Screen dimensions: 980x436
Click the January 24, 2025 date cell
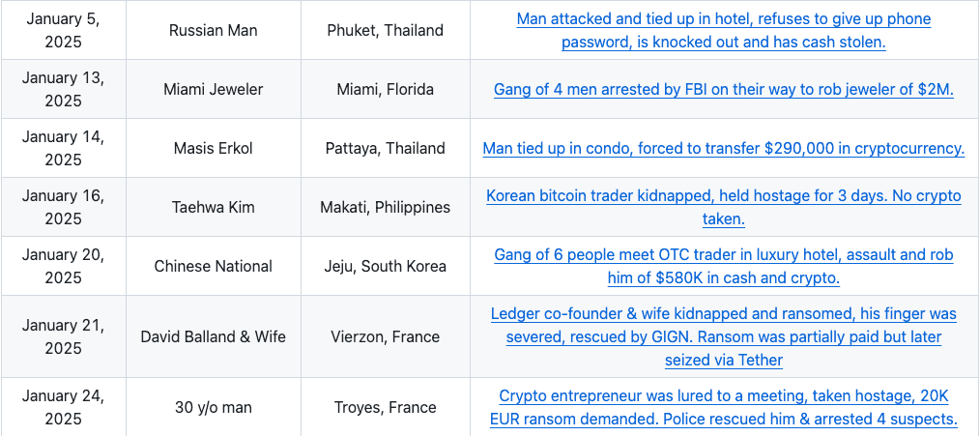pos(63,407)
